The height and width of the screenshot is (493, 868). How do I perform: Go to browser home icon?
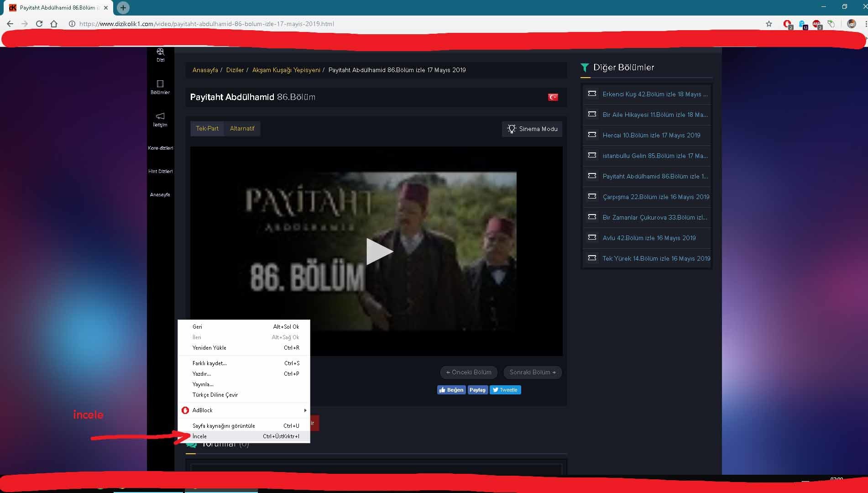[54, 24]
